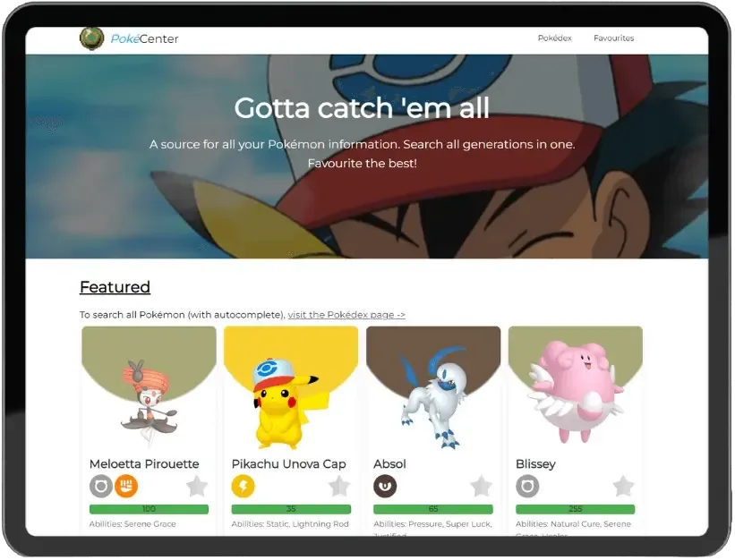Favourite Meloetta Pirouette using its star
735x560 pixels.
[x=199, y=486]
